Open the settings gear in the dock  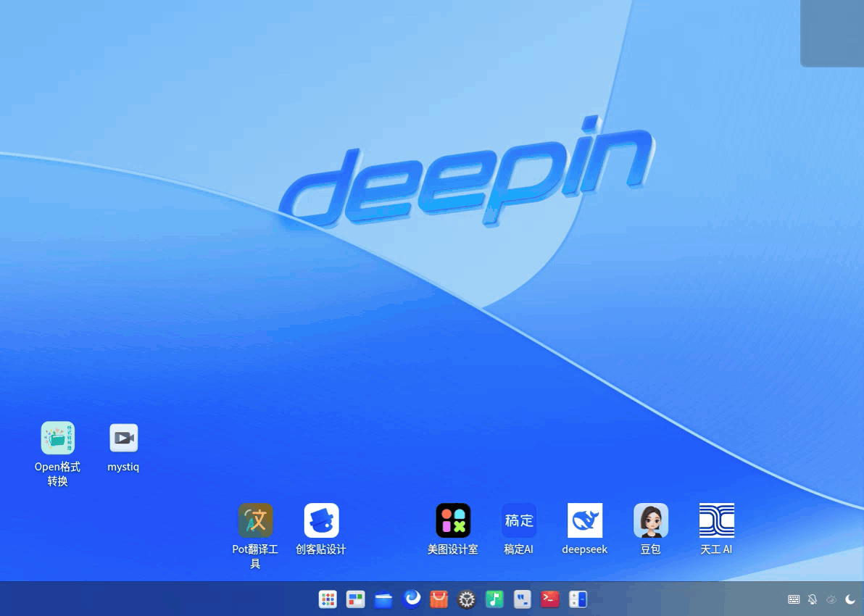(x=467, y=599)
